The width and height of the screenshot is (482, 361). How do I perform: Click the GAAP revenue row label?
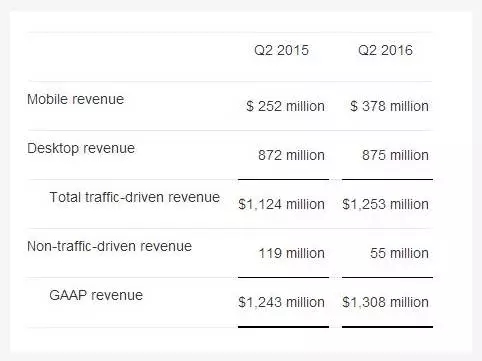pos(96,295)
